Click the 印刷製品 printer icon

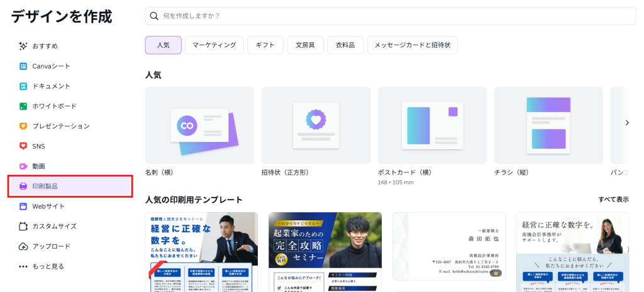tap(23, 186)
